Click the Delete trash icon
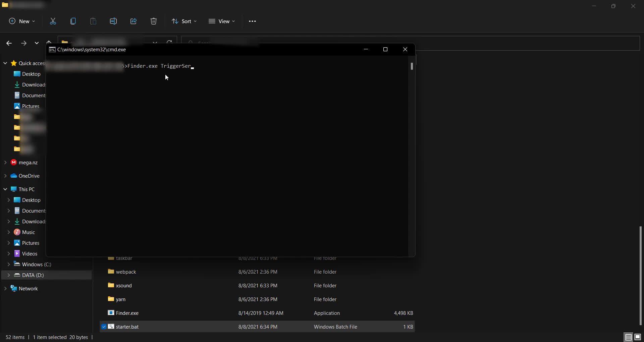 click(154, 21)
